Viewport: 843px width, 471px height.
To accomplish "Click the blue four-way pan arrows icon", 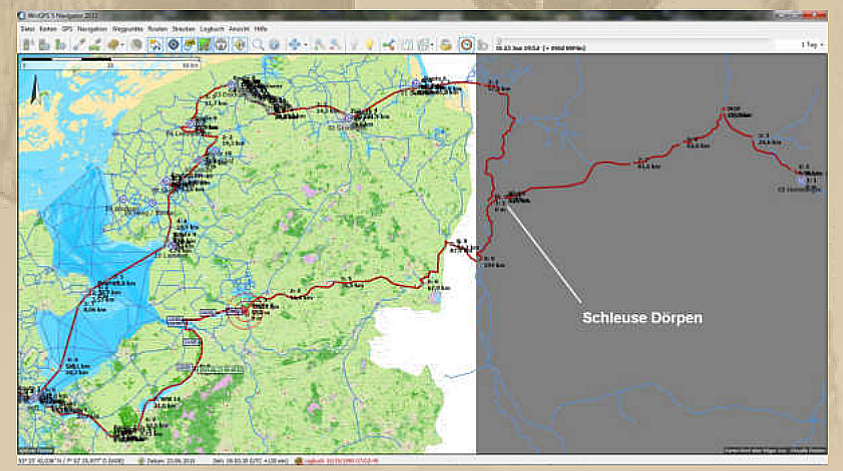I will click(x=295, y=44).
